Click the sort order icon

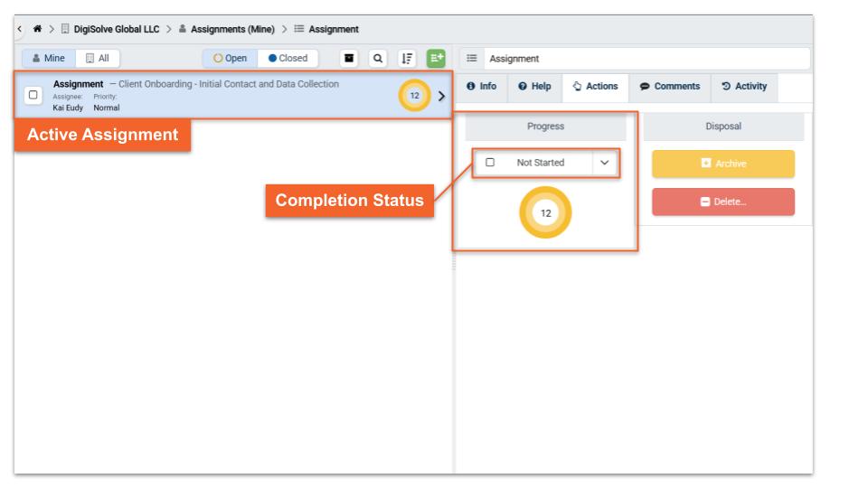[x=409, y=59]
